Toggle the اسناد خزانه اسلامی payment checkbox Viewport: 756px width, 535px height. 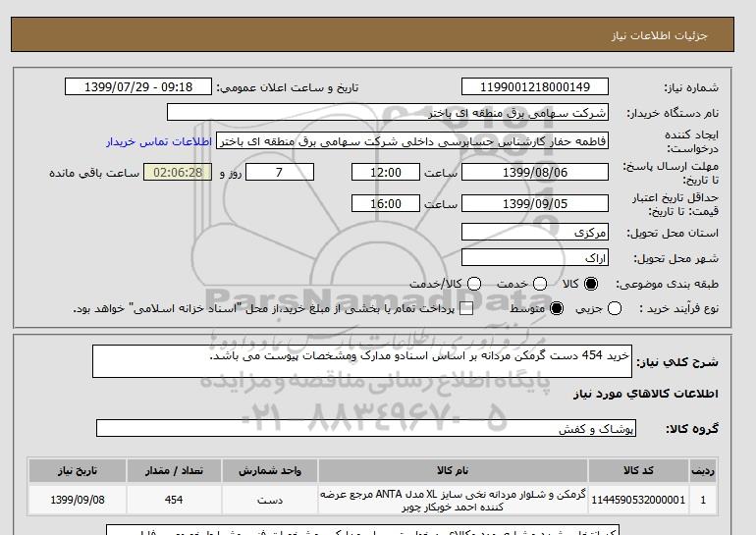pos(466,309)
